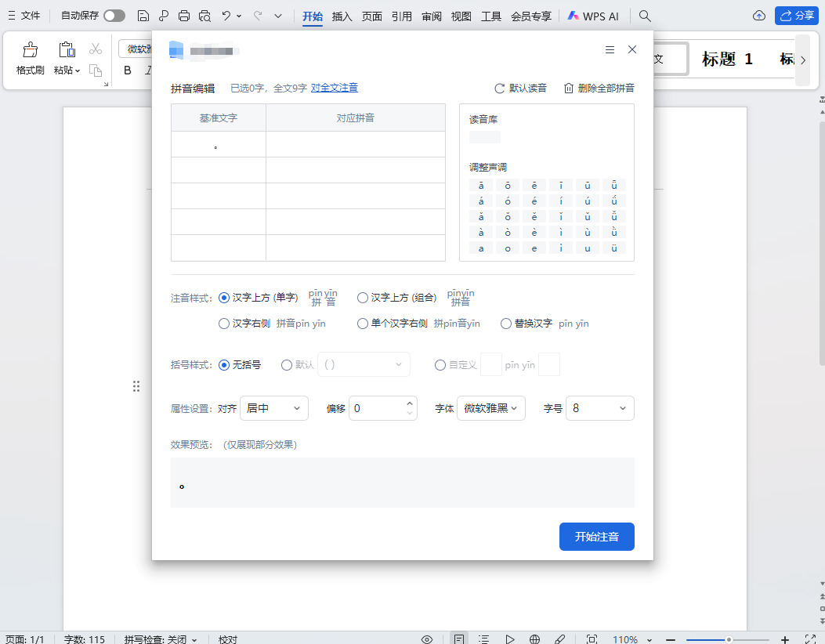The height and width of the screenshot is (644, 825).
Task: Open the dialog's hamburger menu icon
Action: 610,49
